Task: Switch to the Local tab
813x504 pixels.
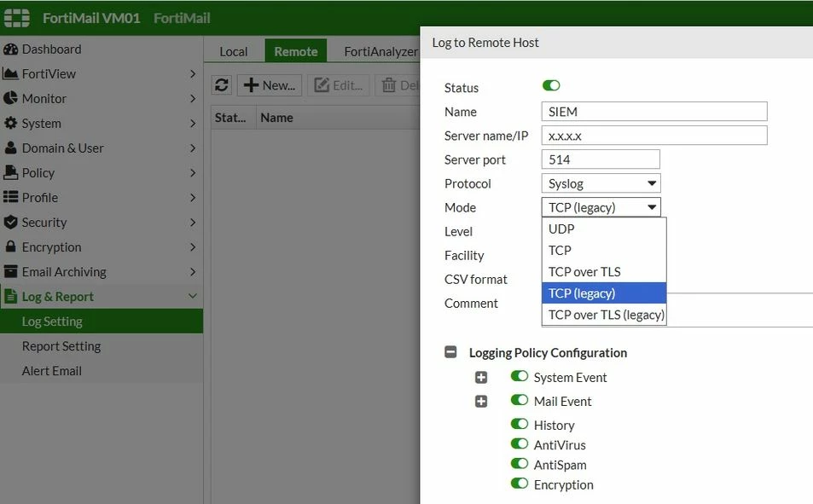Action: [234, 51]
